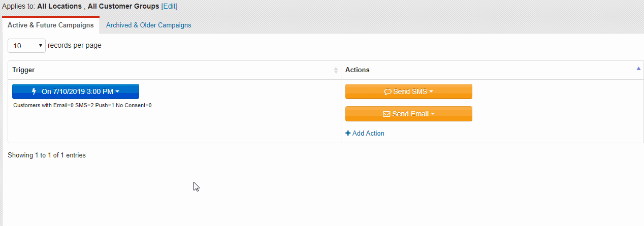The width and height of the screenshot is (644, 226).
Task: Click the envelope icon on Send Email
Action: click(387, 114)
